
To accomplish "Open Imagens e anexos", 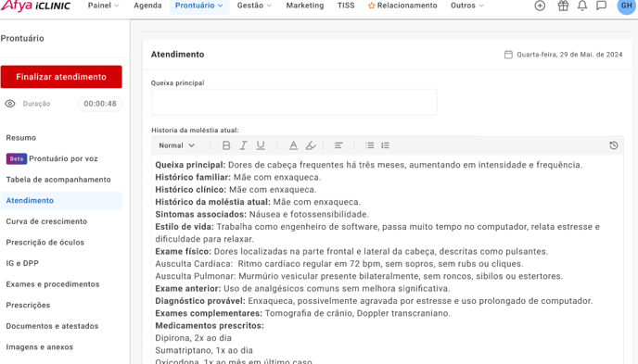I will tap(40, 347).
